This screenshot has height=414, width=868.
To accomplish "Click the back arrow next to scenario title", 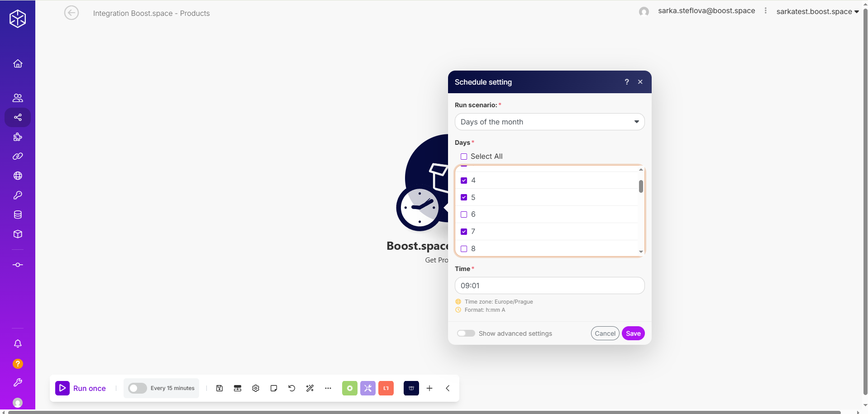I will pyautogui.click(x=72, y=13).
